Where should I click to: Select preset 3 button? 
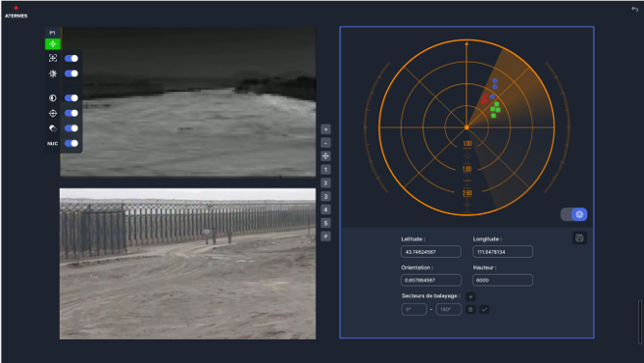click(325, 196)
